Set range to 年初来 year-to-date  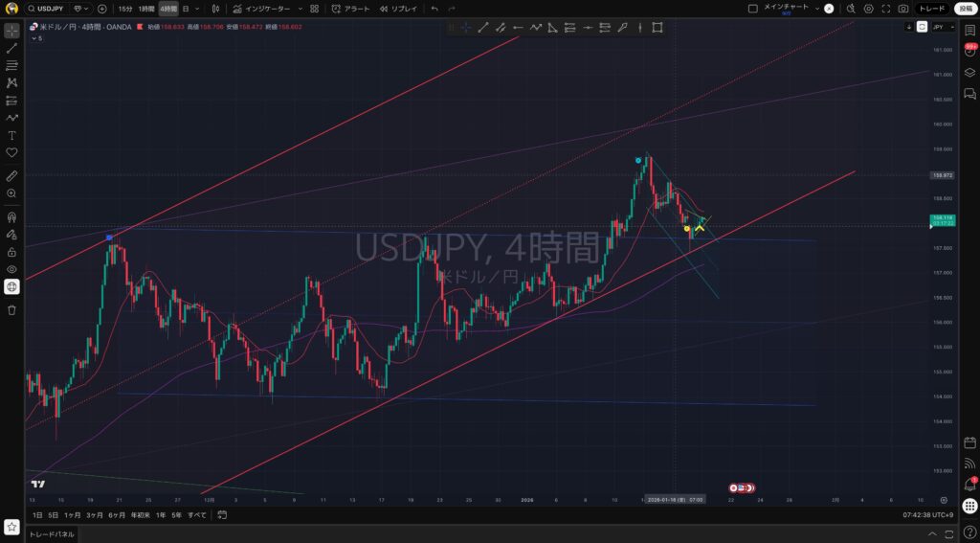[142, 515]
